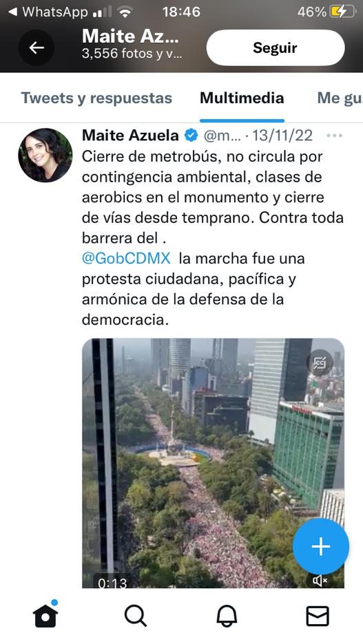Open the Home tab icon

click(x=45, y=614)
